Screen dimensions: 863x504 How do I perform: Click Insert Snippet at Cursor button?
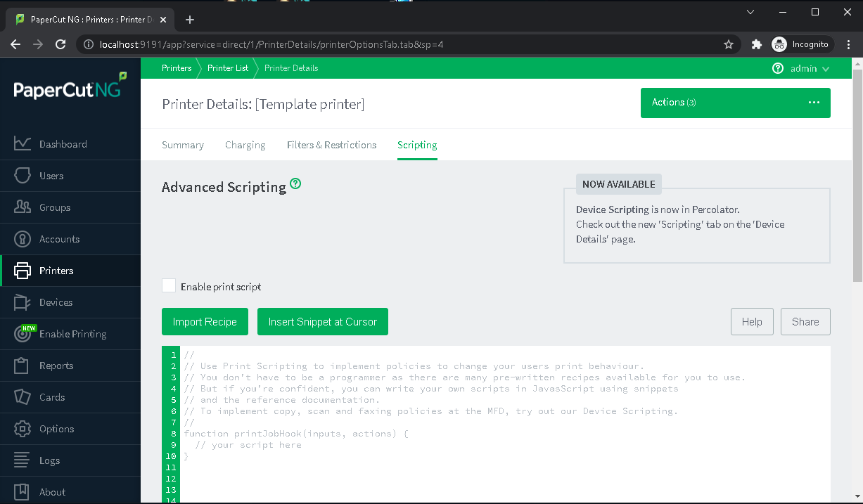tap(323, 322)
